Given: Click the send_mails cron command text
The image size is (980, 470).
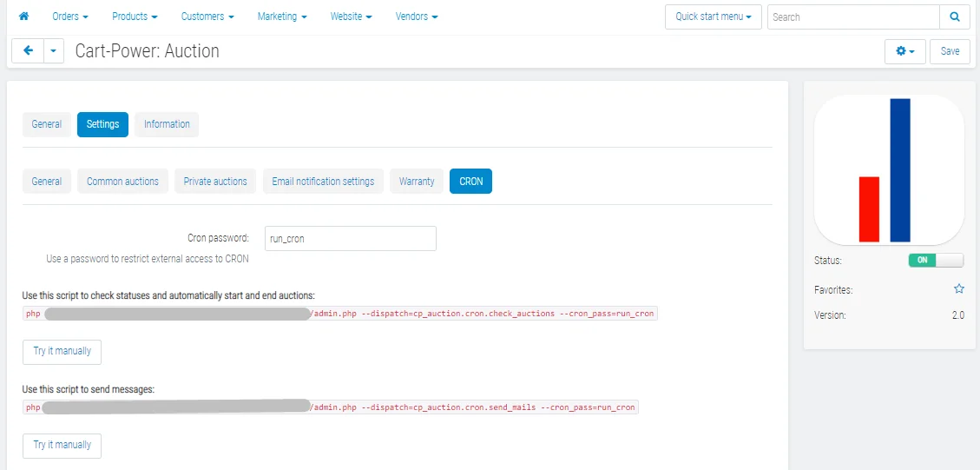Looking at the screenshot, I should 331,407.
